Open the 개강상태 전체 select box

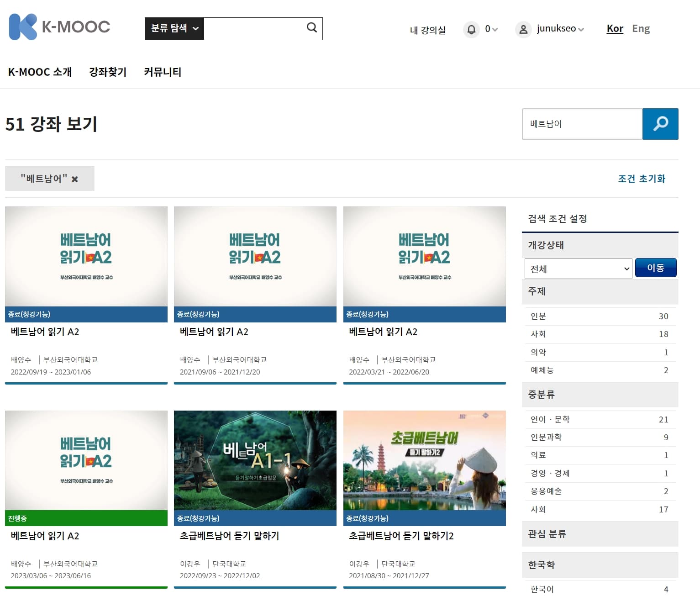(x=578, y=269)
